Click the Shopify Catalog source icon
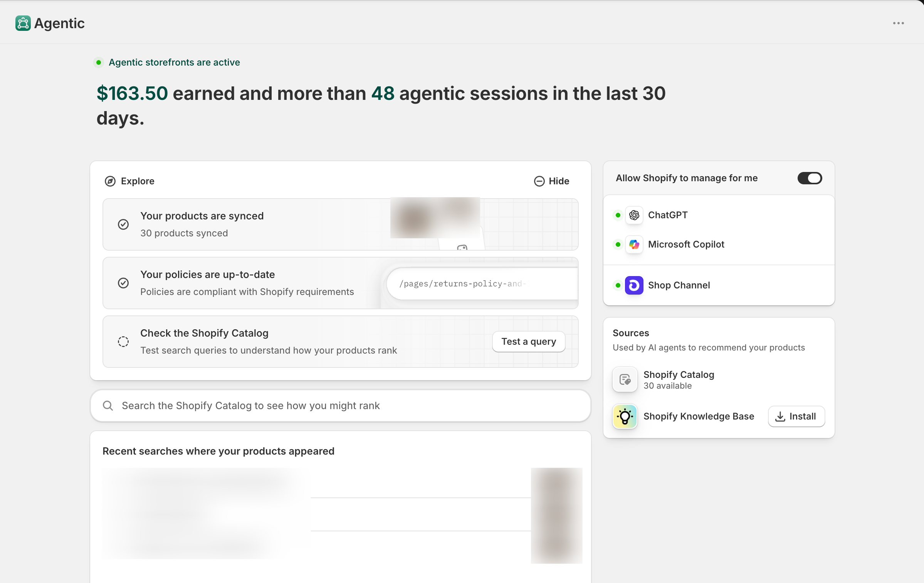This screenshot has width=924, height=583. pyautogui.click(x=625, y=379)
